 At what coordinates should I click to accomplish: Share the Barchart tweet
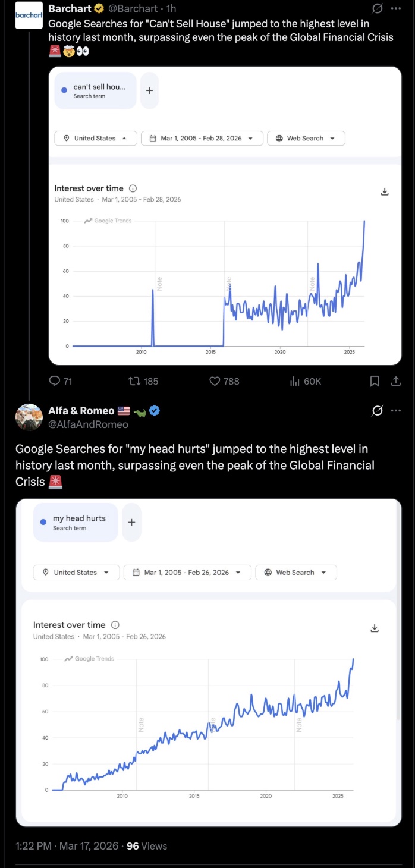coord(395,381)
